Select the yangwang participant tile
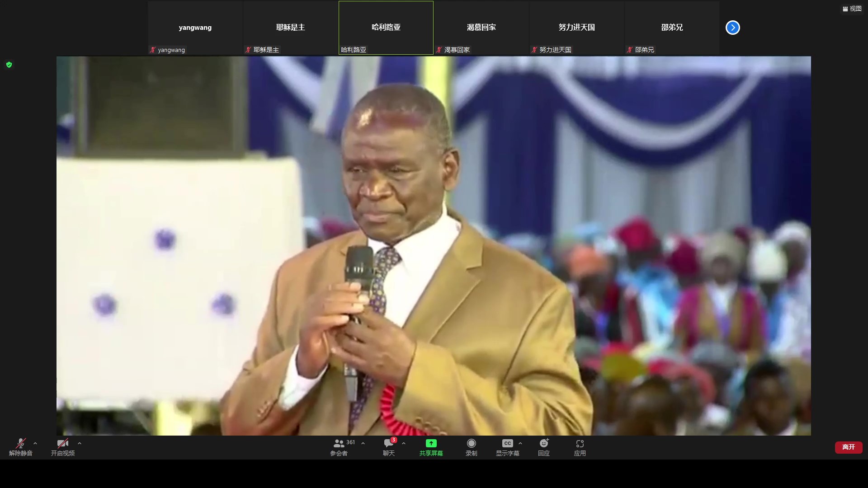The image size is (868, 488). [x=195, y=28]
